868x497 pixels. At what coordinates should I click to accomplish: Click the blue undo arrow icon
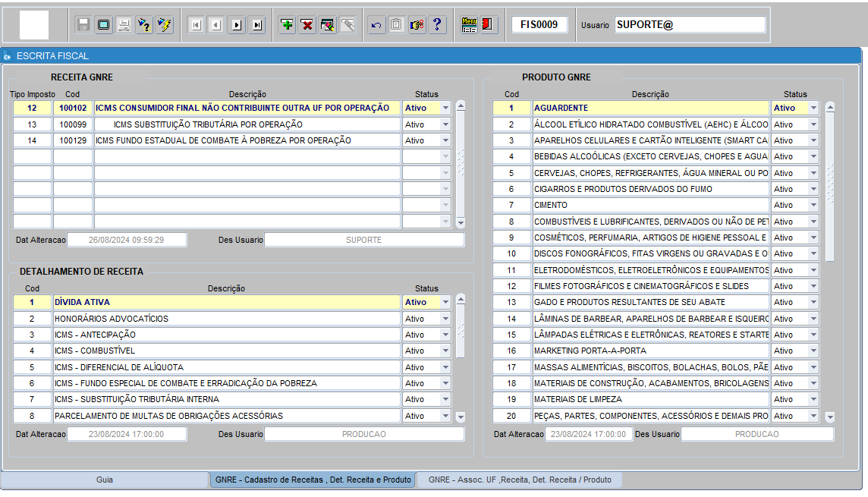[376, 24]
